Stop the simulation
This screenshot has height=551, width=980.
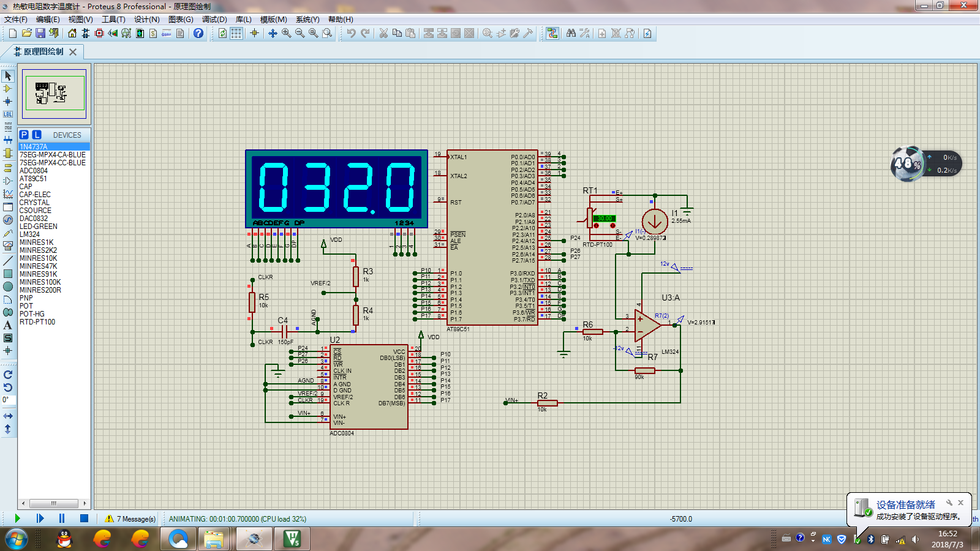[84, 519]
